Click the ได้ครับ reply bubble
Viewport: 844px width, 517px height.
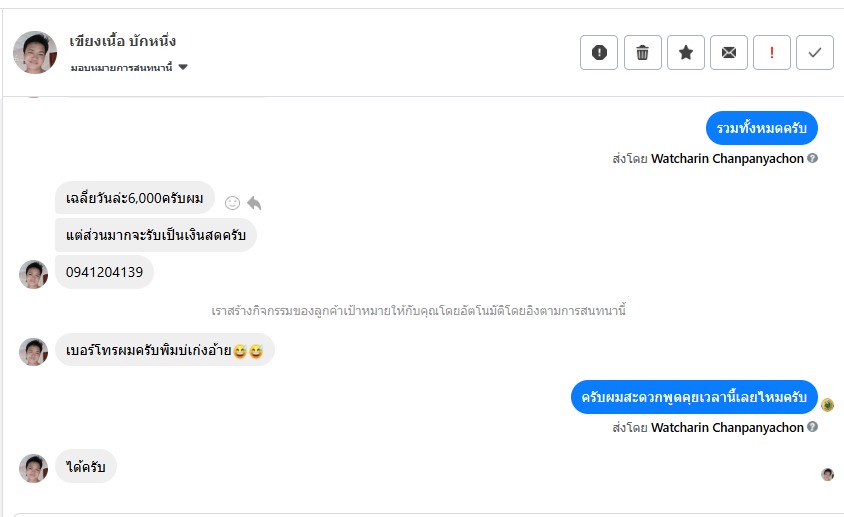(86, 466)
